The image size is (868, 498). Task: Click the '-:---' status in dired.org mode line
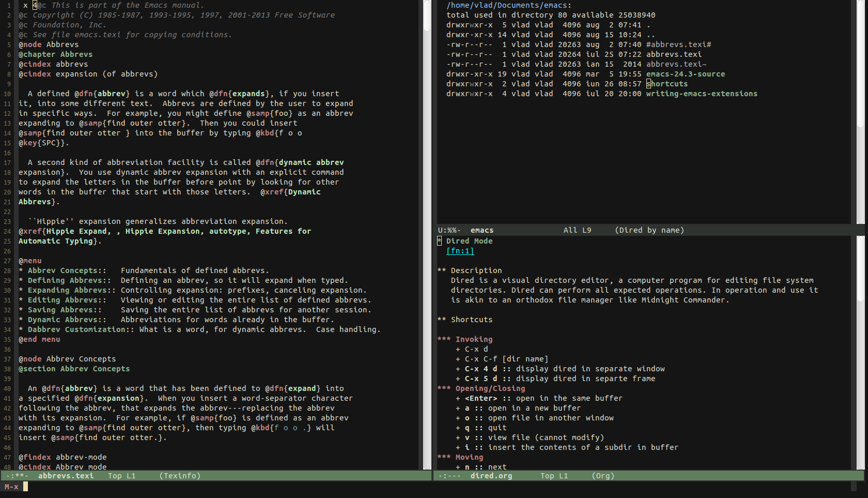[x=450, y=476]
